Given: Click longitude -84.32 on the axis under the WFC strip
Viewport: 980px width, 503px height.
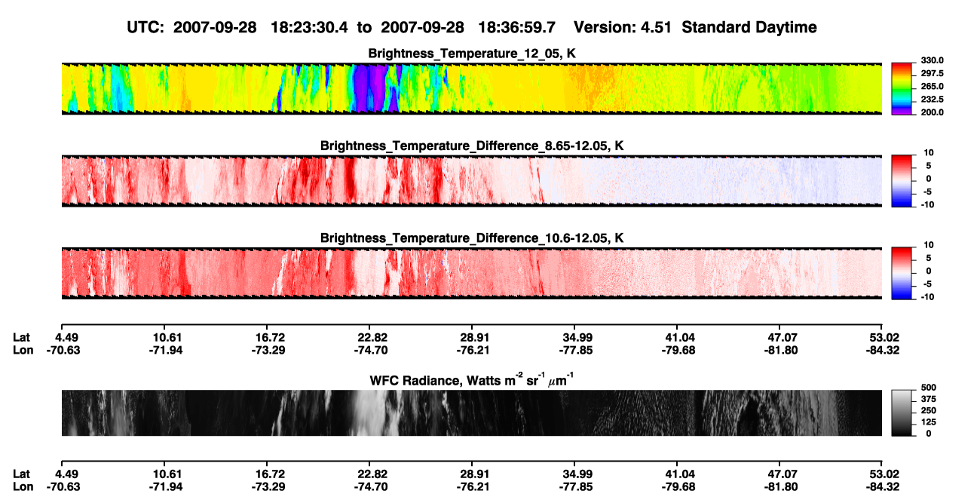Looking at the screenshot, I should point(883,486).
